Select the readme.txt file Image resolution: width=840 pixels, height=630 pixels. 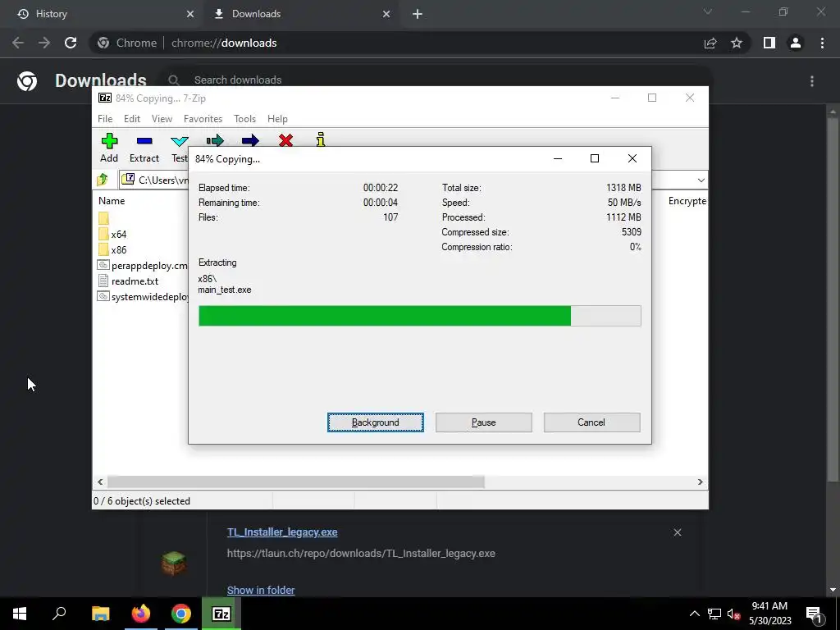[x=128, y=281]
